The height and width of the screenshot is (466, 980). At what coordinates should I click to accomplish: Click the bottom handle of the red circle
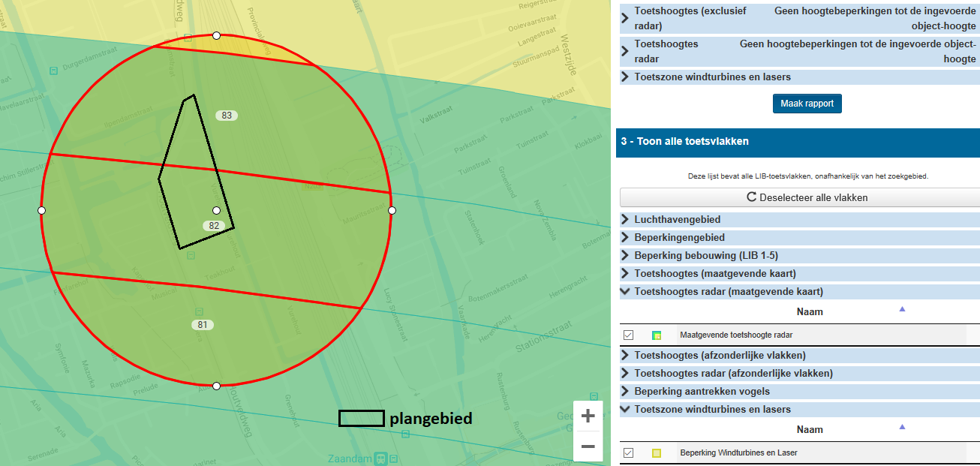(216, 386)
